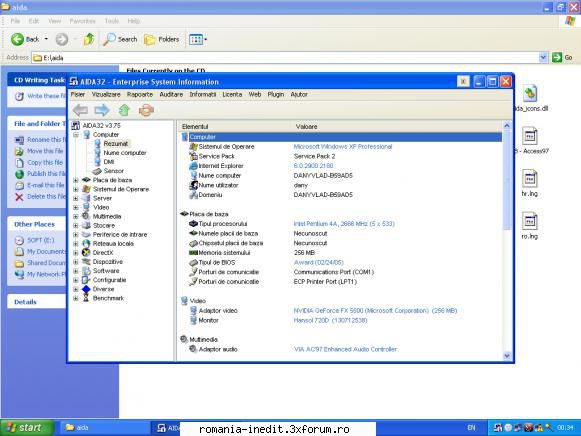Click AIDA32 refresh toolbar icon
This screenshot has height=436, width=581.
click(146, 110)
